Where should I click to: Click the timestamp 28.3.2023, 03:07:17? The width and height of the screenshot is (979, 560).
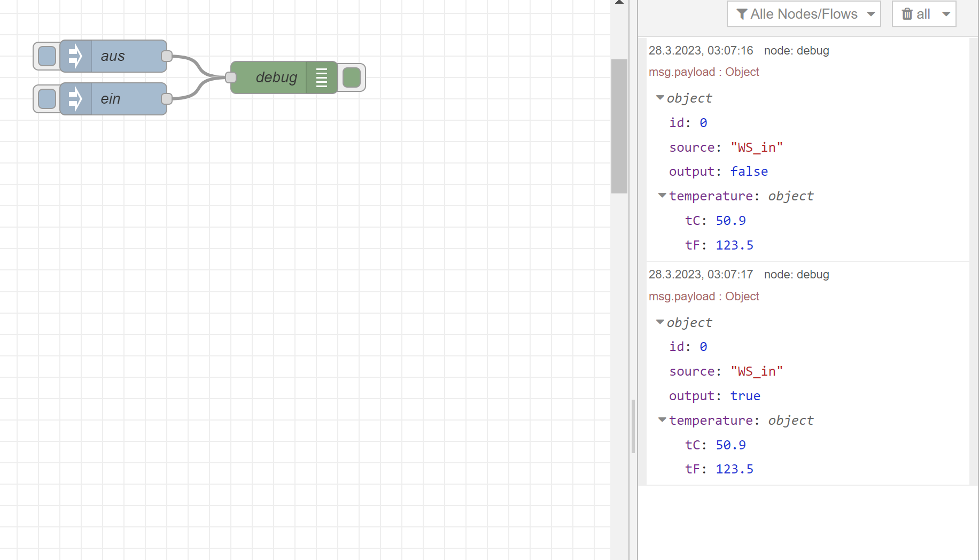click(701, 275)
